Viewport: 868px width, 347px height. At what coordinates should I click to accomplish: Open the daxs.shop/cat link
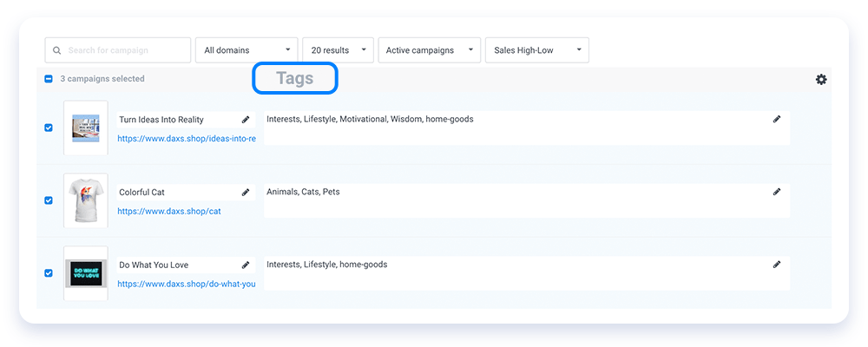pyautogui.click(x=169, y=212)
